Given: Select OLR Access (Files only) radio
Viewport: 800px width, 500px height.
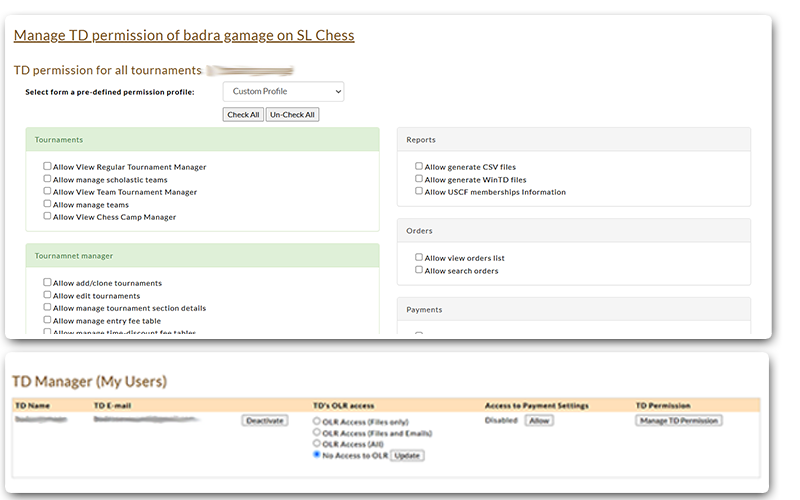Looking at the screenshot, I should coord(317,421).
